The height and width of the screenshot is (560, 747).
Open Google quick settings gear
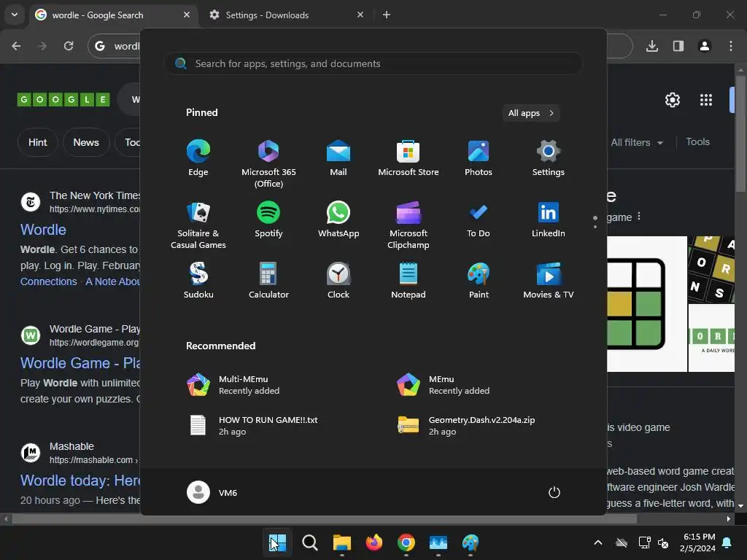click(672, 100)
